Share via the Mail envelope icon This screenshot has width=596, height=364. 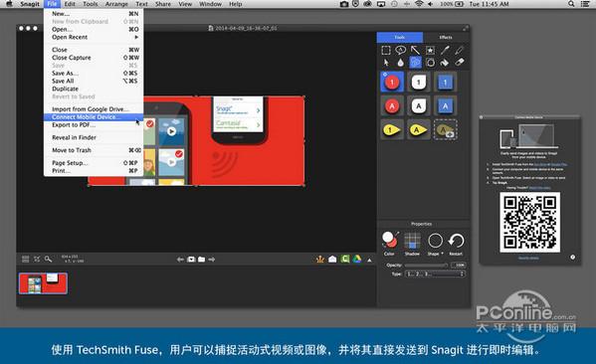[x=332, y=260]
